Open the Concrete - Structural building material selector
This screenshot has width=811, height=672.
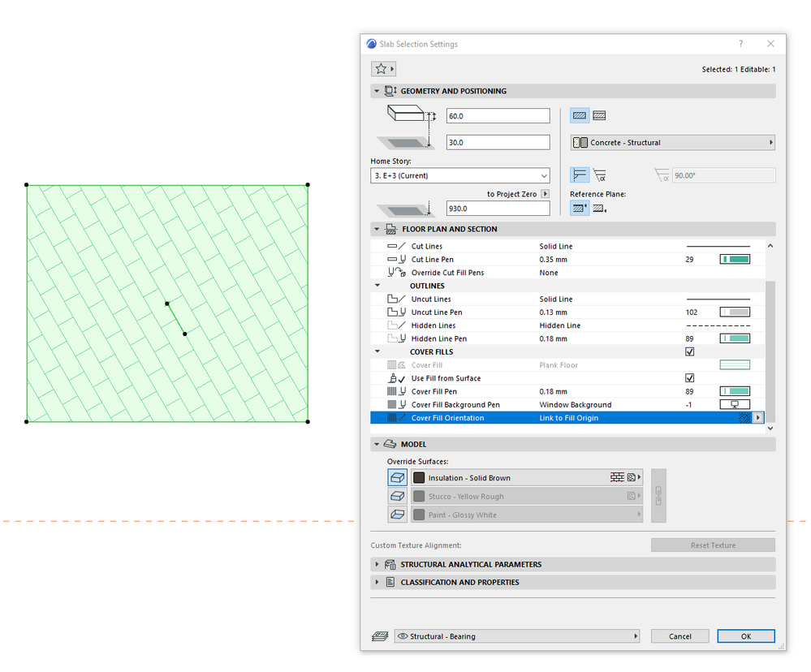pos(672,142)
